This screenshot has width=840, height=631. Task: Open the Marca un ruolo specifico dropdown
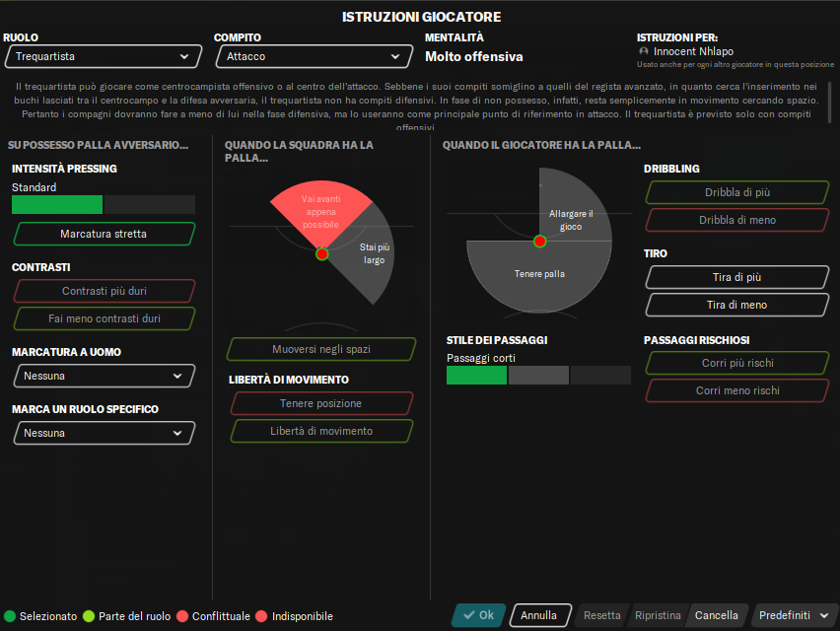(104, 433)
